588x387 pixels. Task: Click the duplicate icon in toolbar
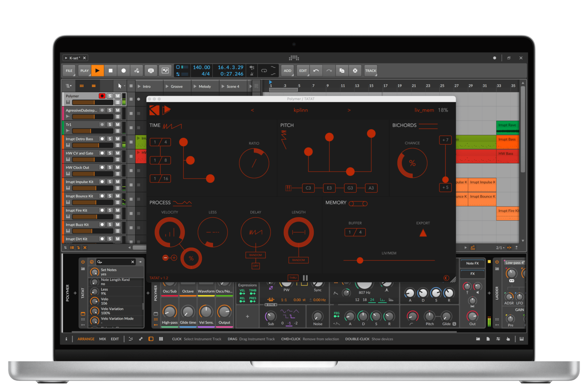(x=342, y=70)
